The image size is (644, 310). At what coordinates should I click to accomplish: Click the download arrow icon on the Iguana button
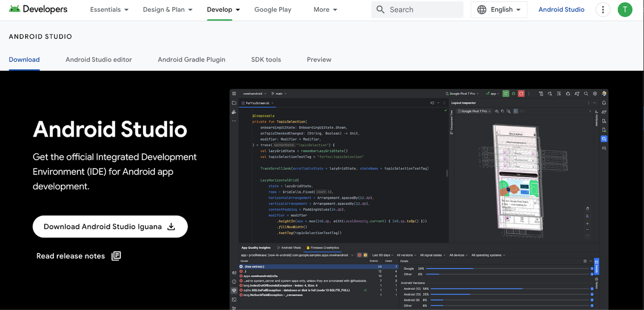click(x=171, y=226)
